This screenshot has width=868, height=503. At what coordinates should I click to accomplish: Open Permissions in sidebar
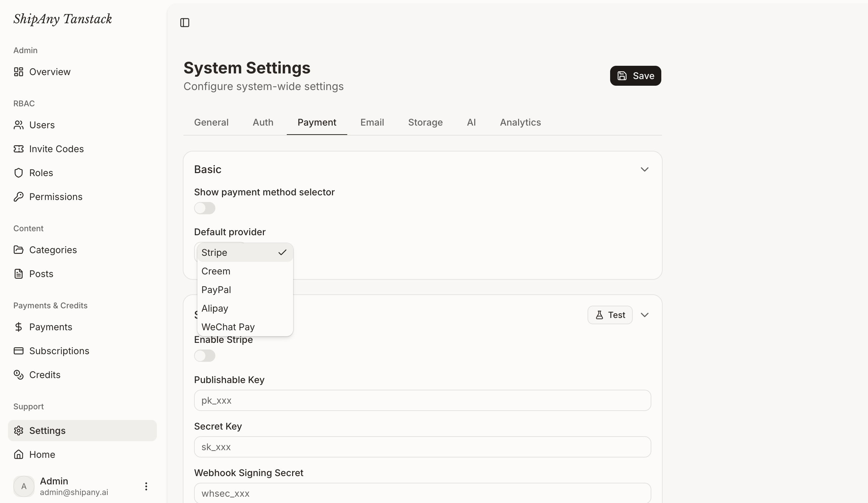pyautogui.click(x=82, y=196)
